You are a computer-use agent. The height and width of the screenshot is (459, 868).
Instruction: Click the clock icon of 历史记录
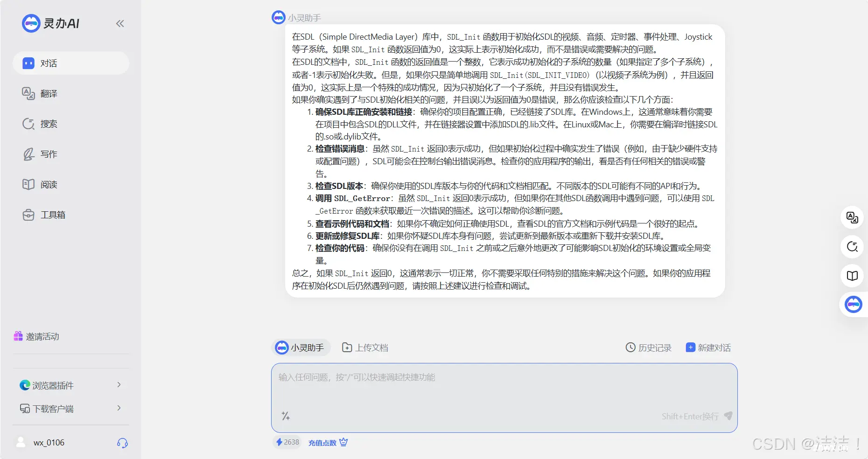pyautogui.click(x=630, y=347)
